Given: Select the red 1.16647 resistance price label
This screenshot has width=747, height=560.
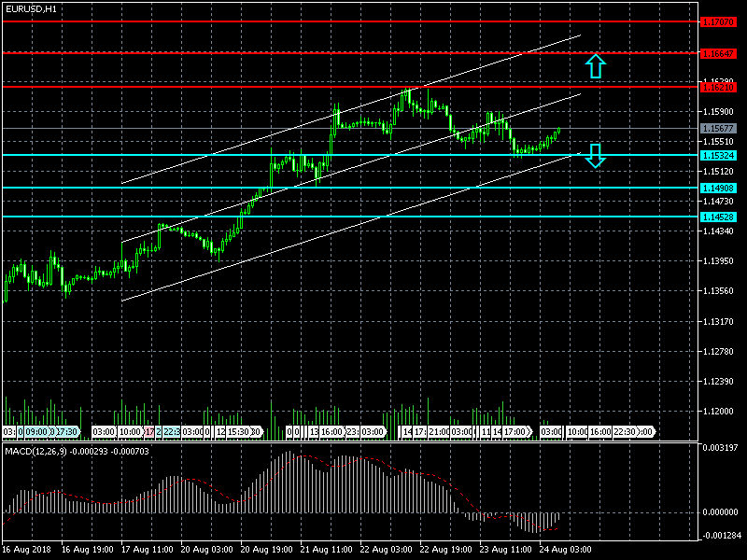Looking at the screenshot, I should (718, 53).
